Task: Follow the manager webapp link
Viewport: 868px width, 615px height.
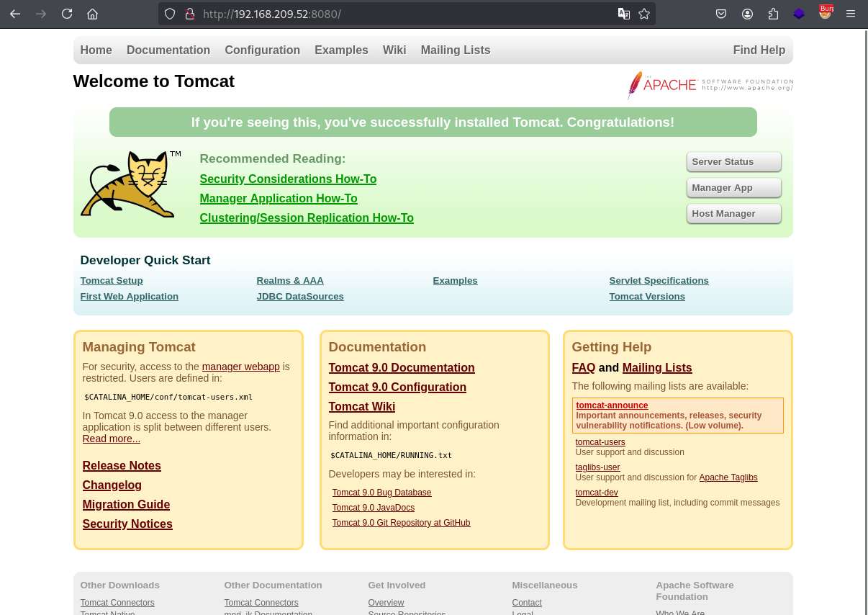Action: [x=241, y=367]
